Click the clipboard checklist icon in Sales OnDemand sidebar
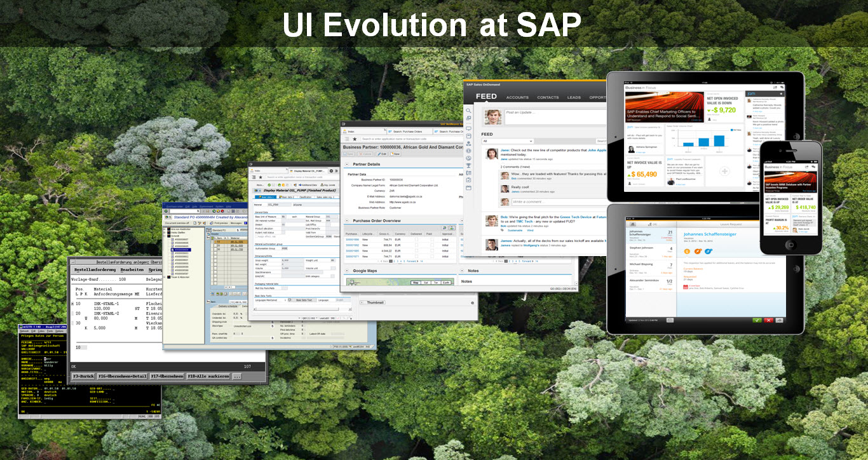Viewport: 868px width, 460px height. click(x=468, y=180)
